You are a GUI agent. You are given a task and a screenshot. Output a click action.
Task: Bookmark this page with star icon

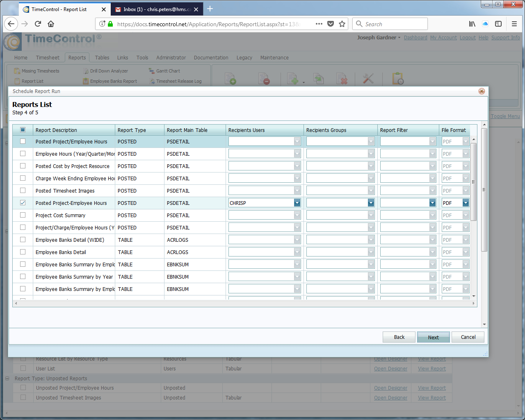point(342,24)
